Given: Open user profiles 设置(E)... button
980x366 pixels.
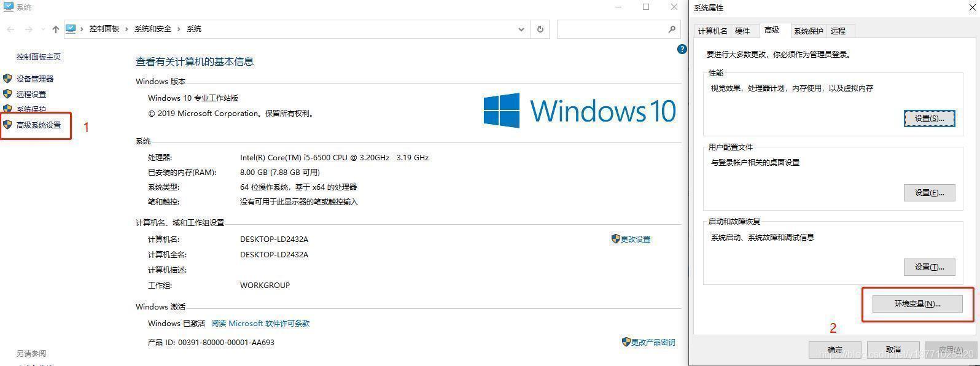Looking at the screenshot, I should click(929, 192).
